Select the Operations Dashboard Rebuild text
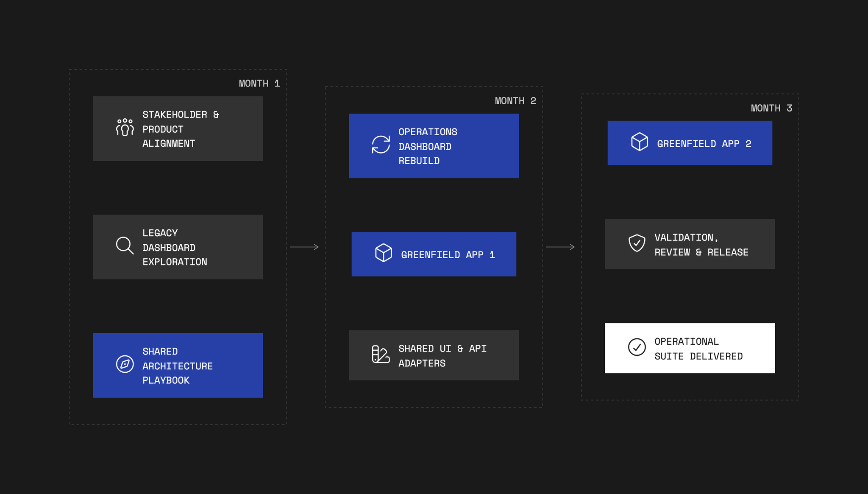This screenshot has width=868, height=494. click(x=428, y=146)
